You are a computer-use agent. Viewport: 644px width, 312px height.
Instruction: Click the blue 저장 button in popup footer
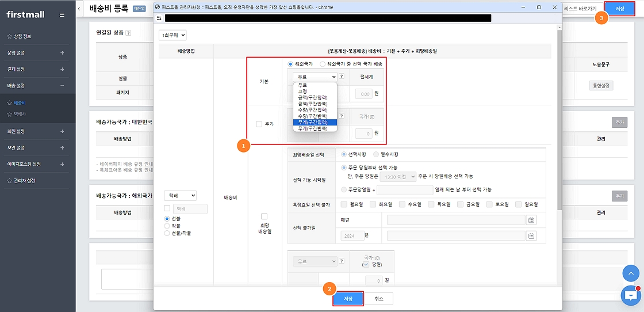pos(348,299)
